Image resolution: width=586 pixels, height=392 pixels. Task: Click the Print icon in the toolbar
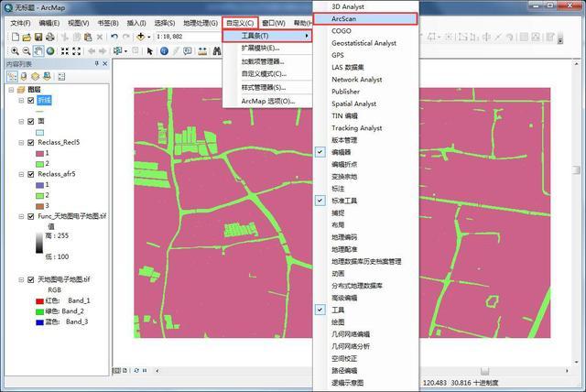point(50,37)
